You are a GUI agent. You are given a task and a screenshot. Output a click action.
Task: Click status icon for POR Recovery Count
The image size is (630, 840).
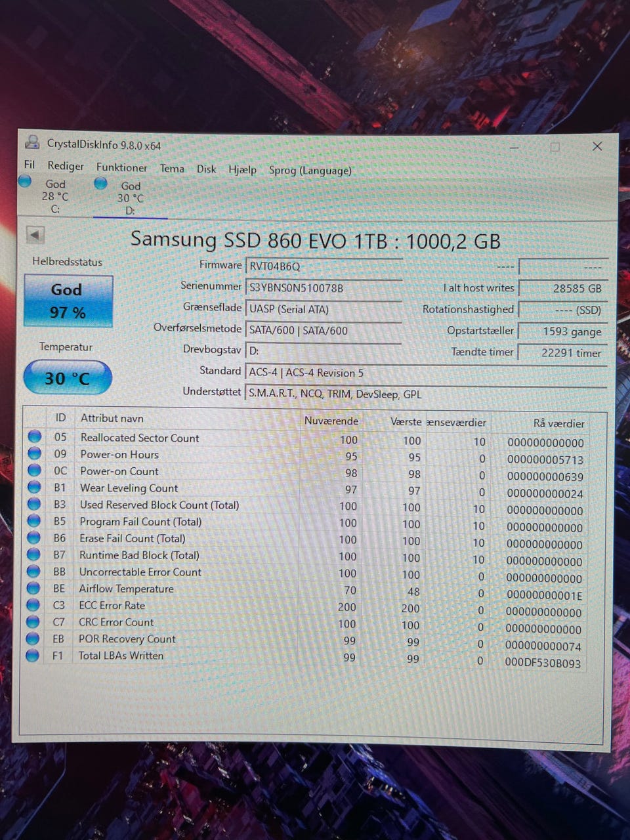pyautogui.click(x=32, y=639)
